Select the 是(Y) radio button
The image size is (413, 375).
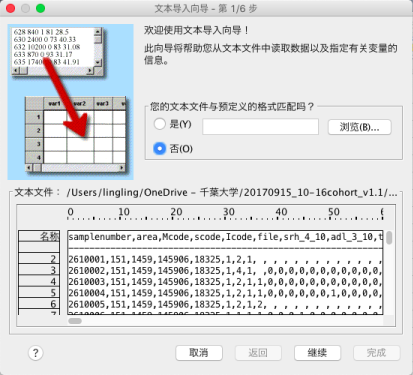click(x=160, y=124)
